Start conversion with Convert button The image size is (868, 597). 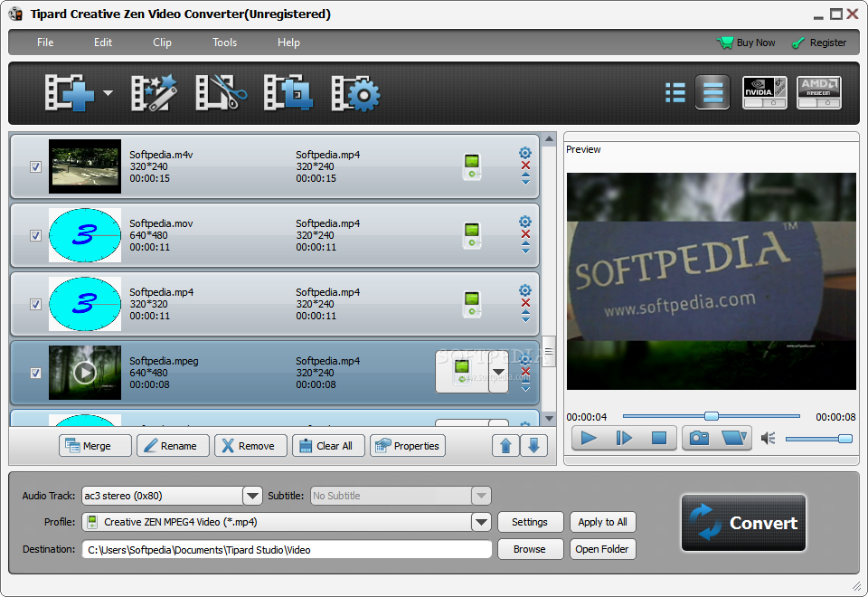[x=743, y=523]
